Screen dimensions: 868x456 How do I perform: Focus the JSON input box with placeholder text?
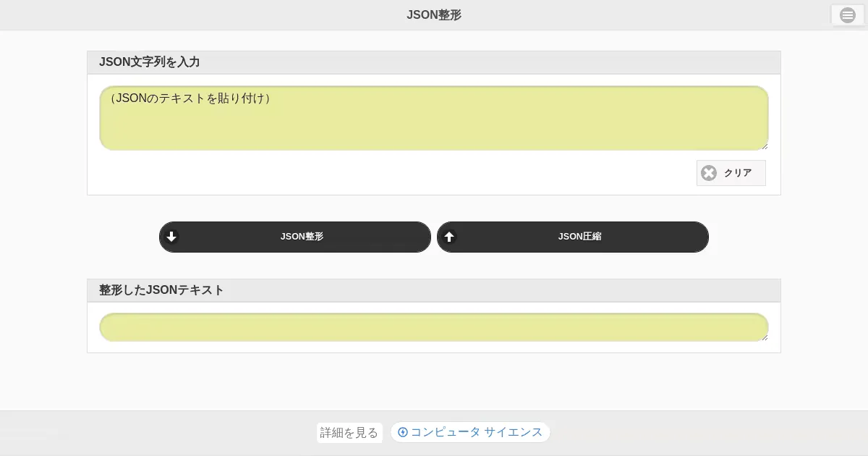[434, 118]
